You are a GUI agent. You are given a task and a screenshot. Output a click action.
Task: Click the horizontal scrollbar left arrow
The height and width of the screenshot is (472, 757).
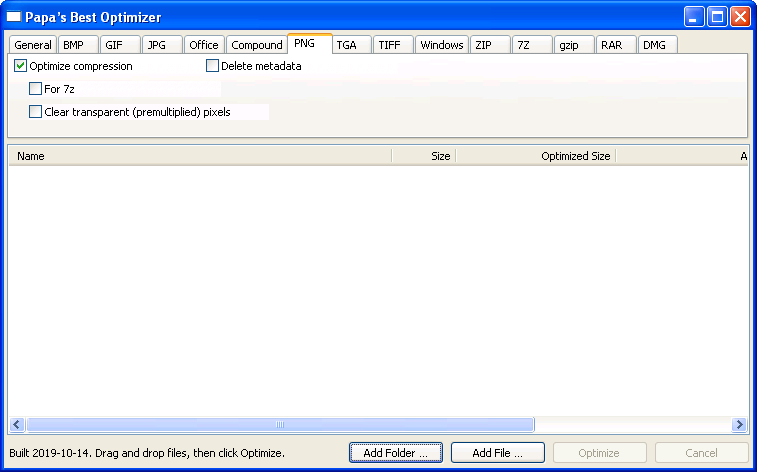pos(17,424)
